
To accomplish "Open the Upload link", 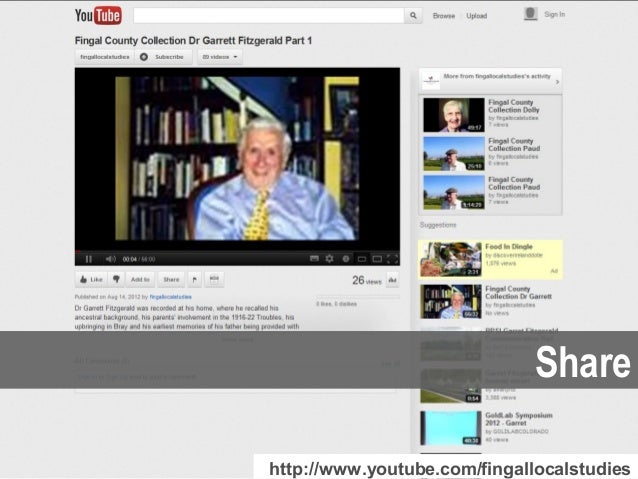I will [476, 16].
